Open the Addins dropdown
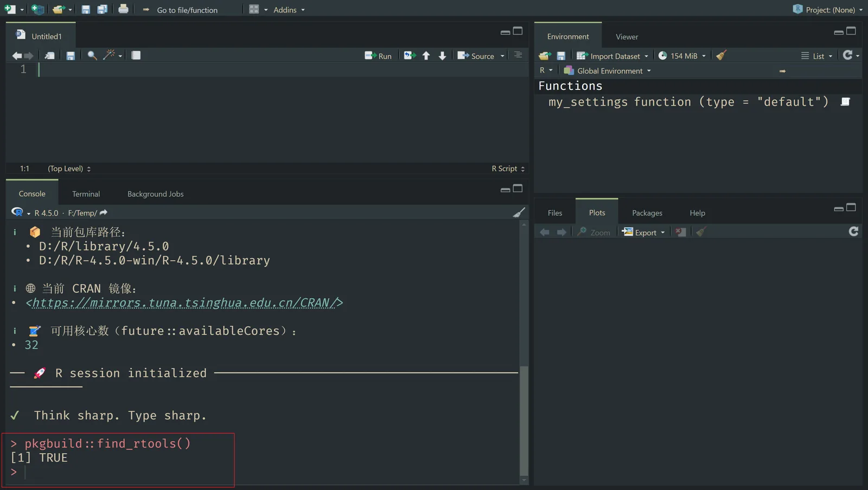This screenshot has height=490, width=868. point(289,10)
